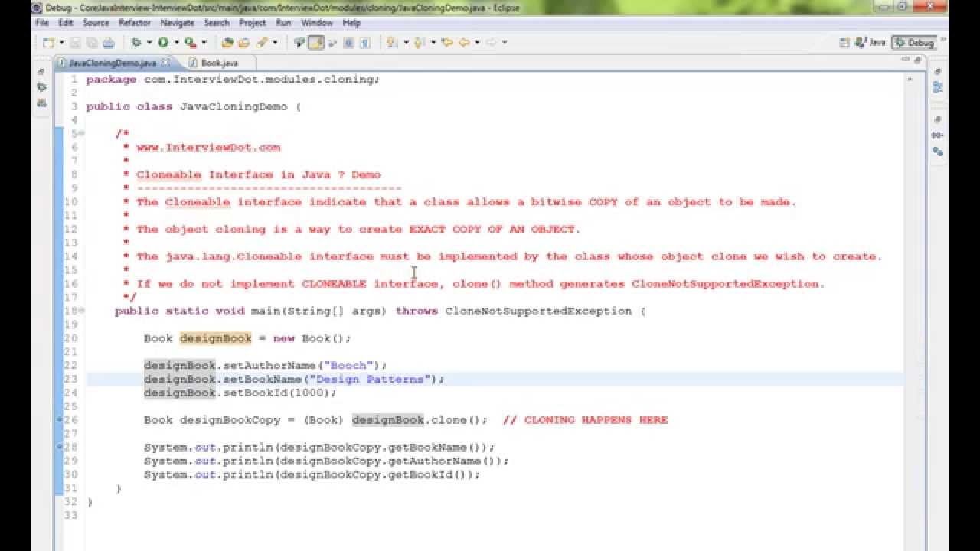Image resolution: width=980 pixels, height=551 pixels.
Task: Jump to Last Edit Location icon
Action: 447,42
